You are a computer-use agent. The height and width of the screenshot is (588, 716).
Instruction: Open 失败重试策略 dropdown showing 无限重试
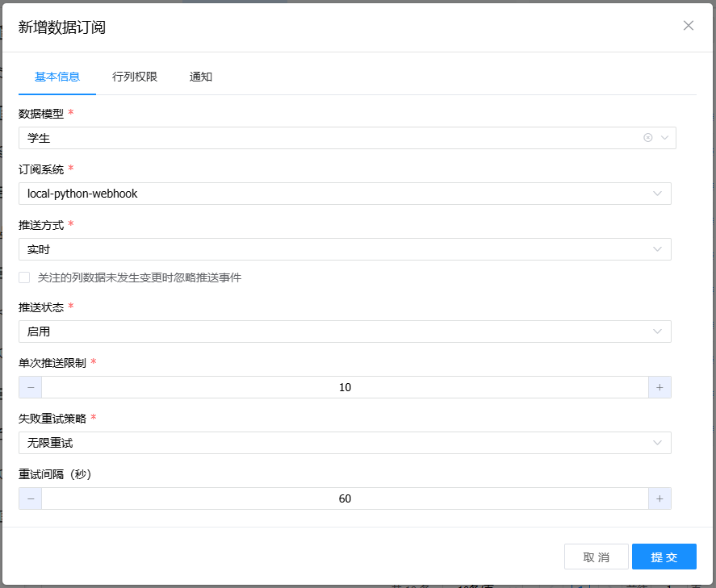659,443
